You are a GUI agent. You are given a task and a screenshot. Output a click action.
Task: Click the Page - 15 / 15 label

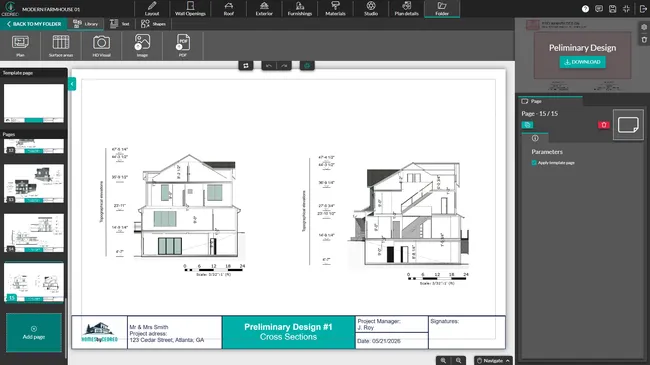[540, 114]
